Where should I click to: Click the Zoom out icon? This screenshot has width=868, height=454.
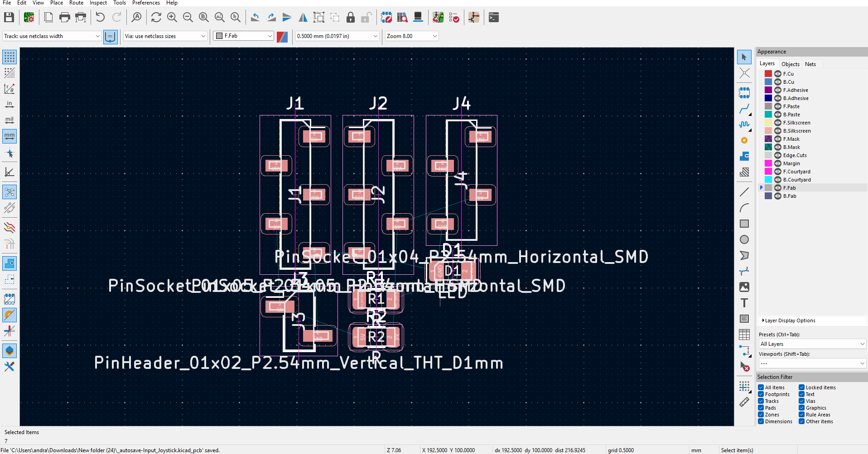tap(188, 17)
